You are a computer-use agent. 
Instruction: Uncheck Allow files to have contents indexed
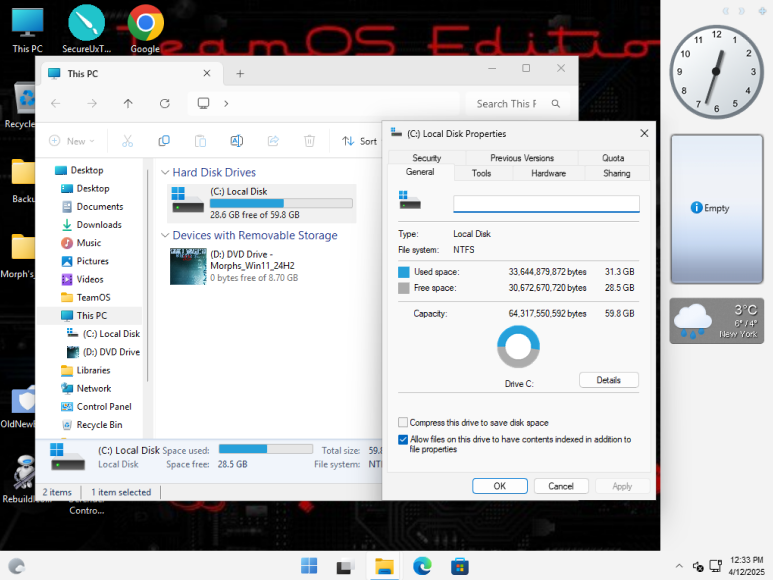[x=403, y=439]
